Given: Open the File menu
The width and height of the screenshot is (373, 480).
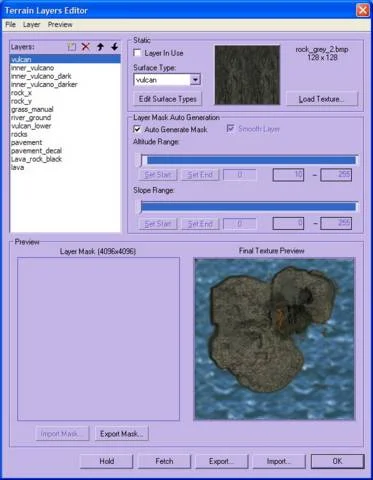Looking at the screenshot, I should tap(11, 25).
